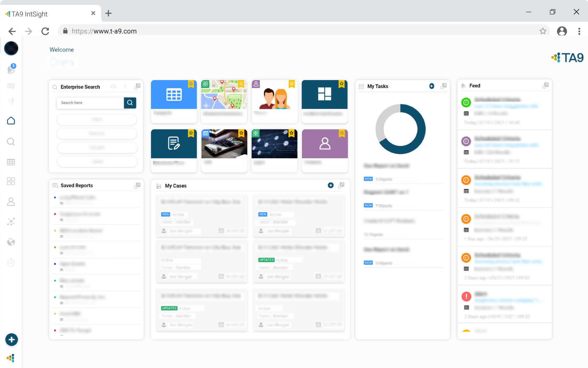Screen dimensions: 588x368
Task: Expand the Feed panel
Action: point(545,86)
